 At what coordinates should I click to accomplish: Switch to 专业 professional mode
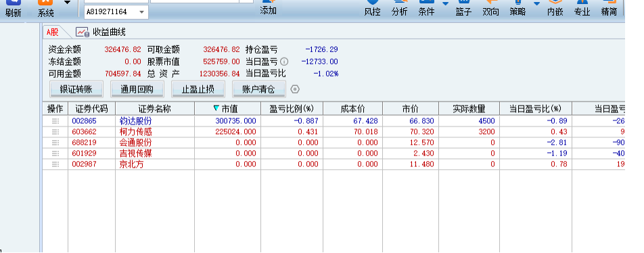pos(582,8)
